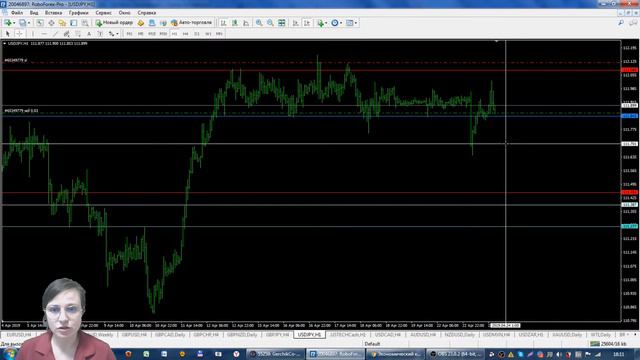Expand the arrows objects dropdown
Image resolution: width=640 pixels, height=360 pixels.
pos(118,33)
